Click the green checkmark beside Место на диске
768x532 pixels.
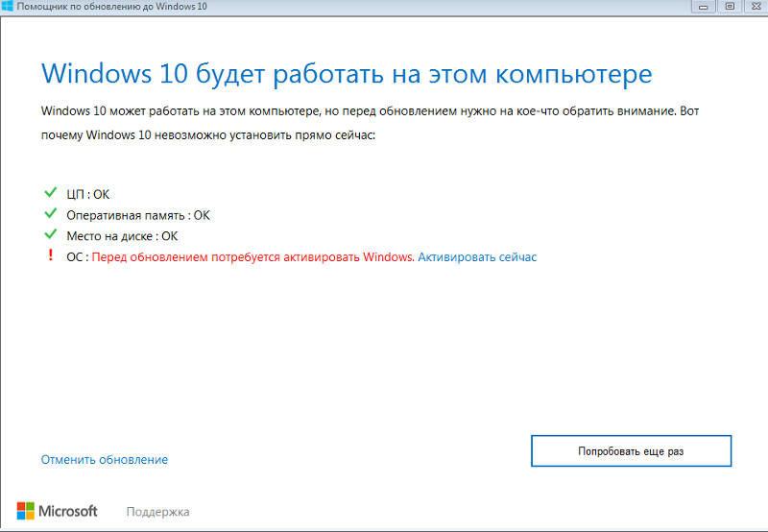click(50, 235)
